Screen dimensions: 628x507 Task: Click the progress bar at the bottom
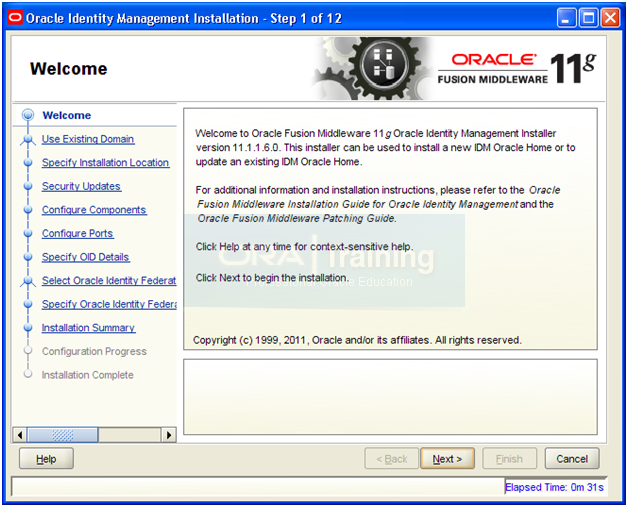coord(258,487)
